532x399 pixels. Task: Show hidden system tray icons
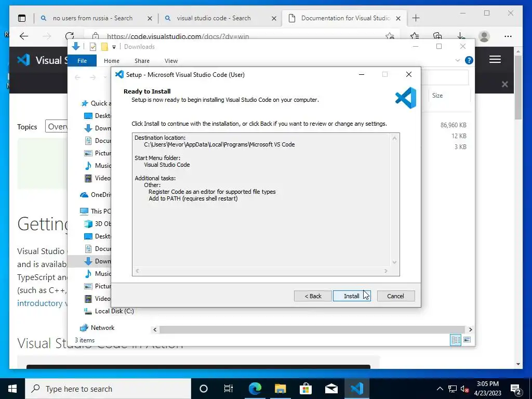[440, 389]
